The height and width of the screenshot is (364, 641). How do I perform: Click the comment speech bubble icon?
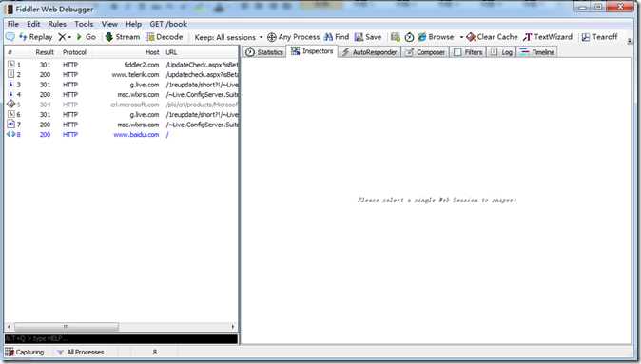(x=10, y=37)
